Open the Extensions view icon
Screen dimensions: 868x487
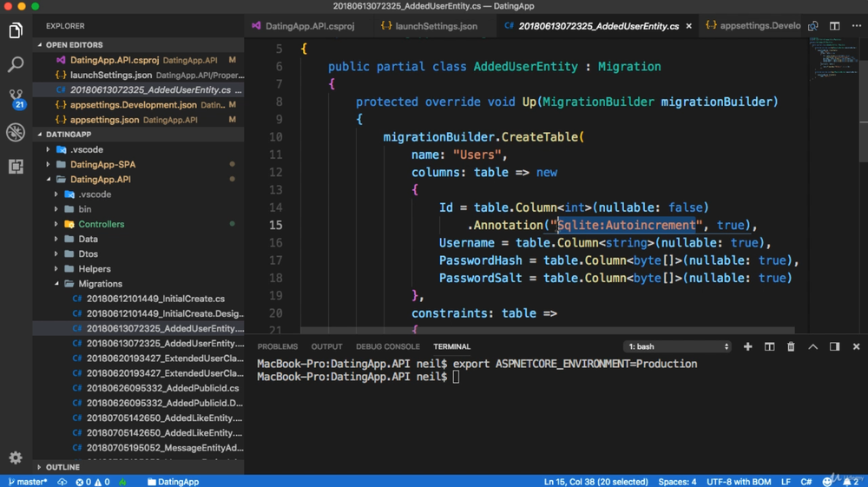point(16,166)
